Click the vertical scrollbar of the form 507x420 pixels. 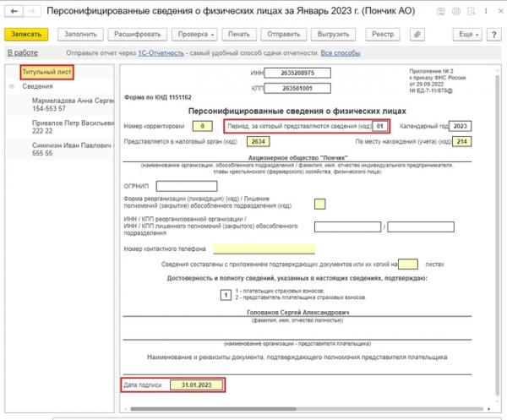(498, 236)
